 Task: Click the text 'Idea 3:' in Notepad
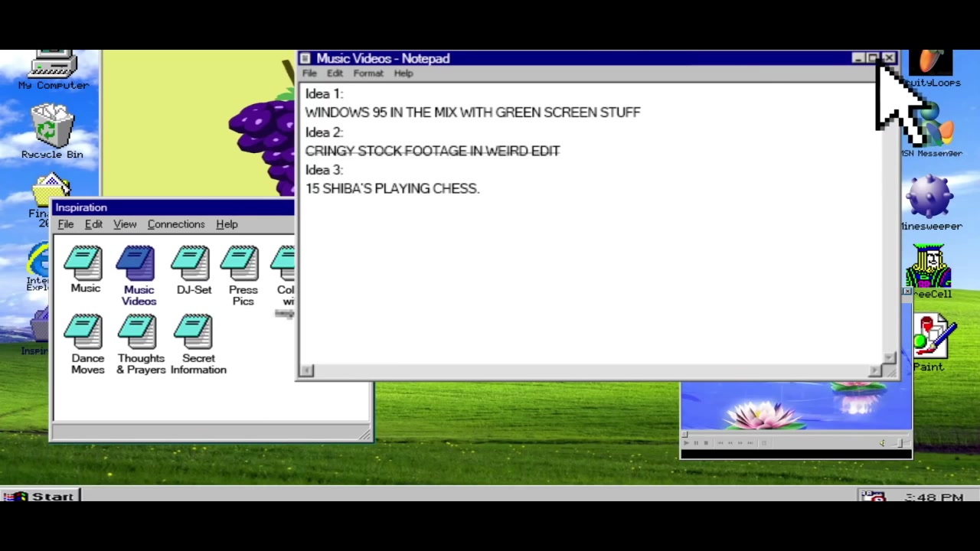[x=324, y=170]
